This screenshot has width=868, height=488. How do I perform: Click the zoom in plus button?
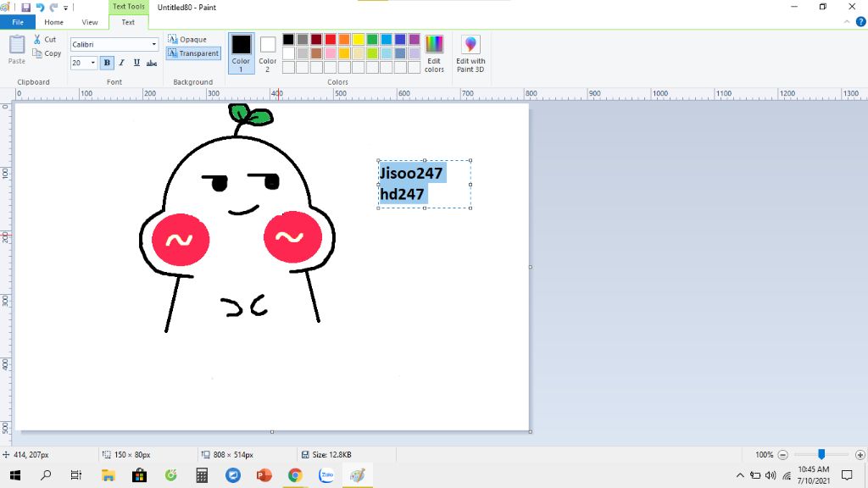tap(860, 455)
